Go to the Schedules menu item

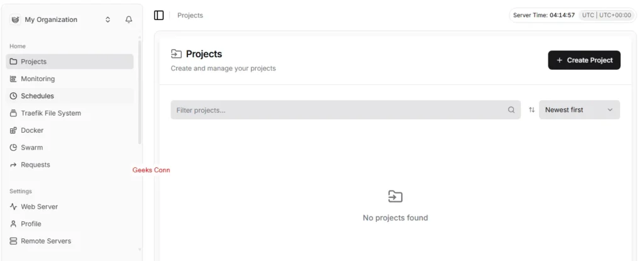pos(37,96)
